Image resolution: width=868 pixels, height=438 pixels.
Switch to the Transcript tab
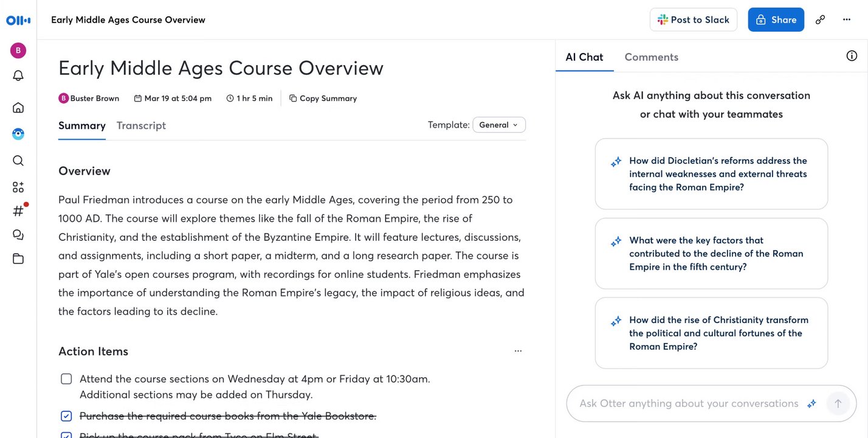[x=141, y=125]
